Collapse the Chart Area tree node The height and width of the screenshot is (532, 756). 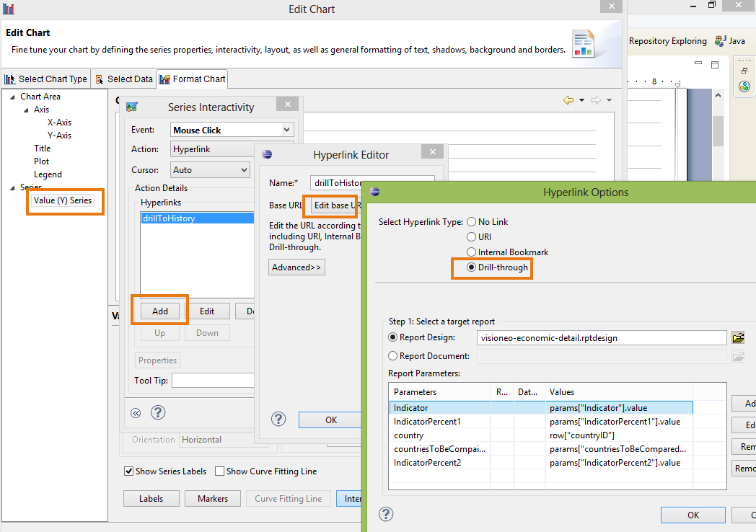[x=12, y=97]
